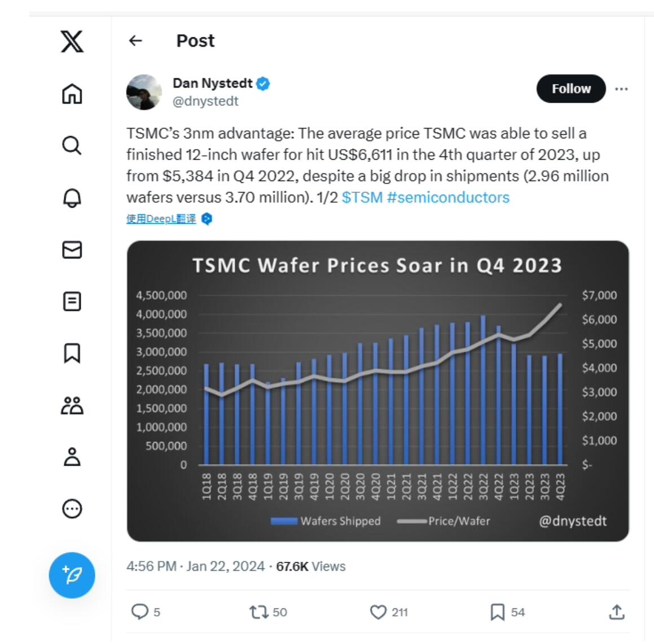Open the $TSM cashtag link
Image resolution: width=654 pixels, height=644 pixels.
pyautogui.click(x=362, y=198)
